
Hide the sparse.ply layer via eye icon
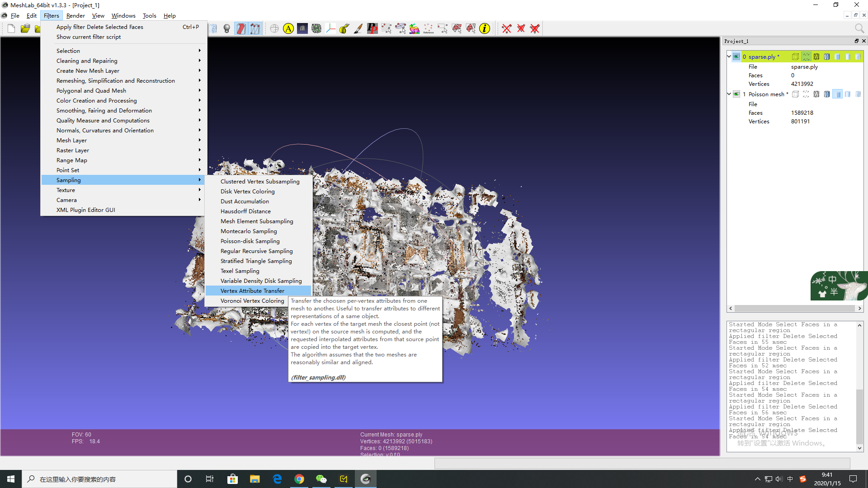736,56
